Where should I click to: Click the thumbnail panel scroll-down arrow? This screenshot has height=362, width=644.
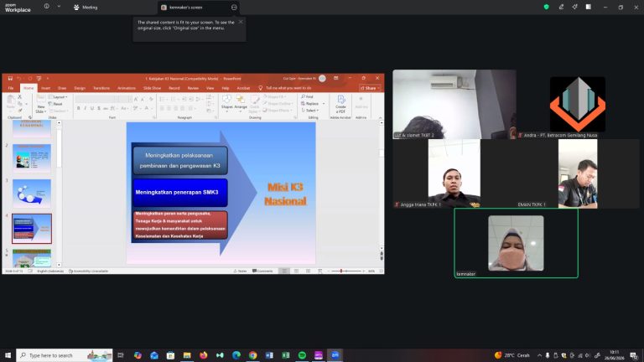[x=60, y=265]
